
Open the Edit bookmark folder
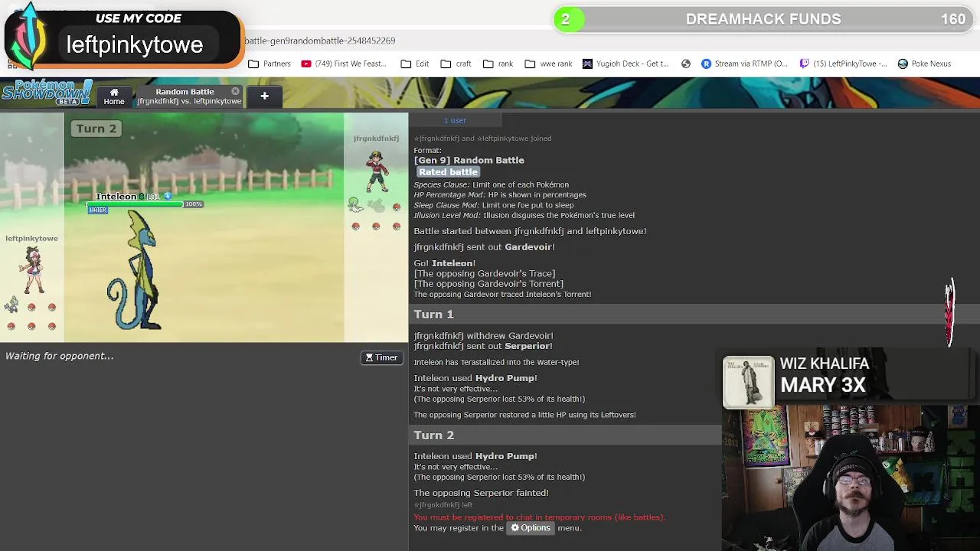pyautogui.click(x=415, y=64)
